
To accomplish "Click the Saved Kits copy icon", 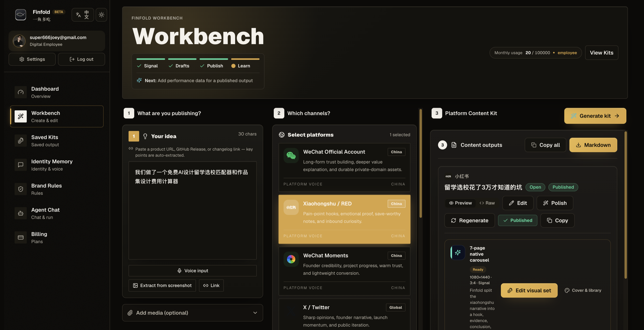I will click(x=21, y=141).
